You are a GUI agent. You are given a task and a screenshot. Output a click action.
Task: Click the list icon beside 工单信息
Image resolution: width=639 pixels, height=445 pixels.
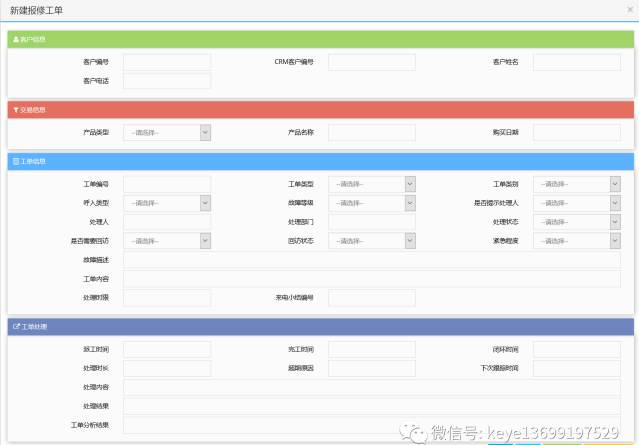(15, 161)
